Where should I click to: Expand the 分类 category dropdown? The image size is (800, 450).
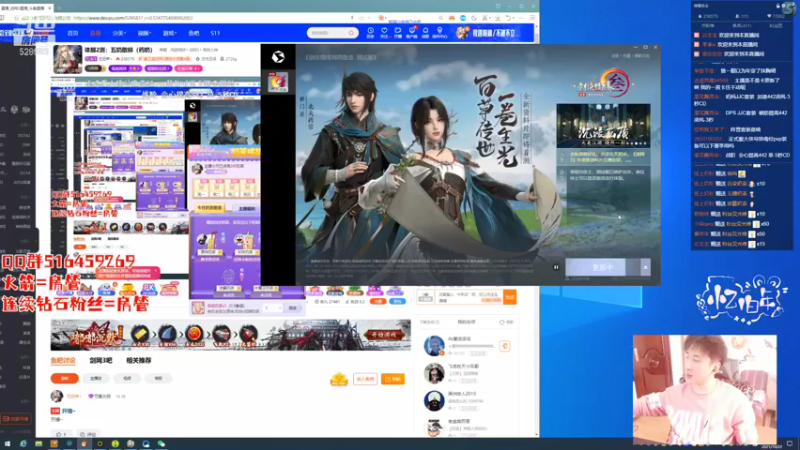(x=118, y=33)
